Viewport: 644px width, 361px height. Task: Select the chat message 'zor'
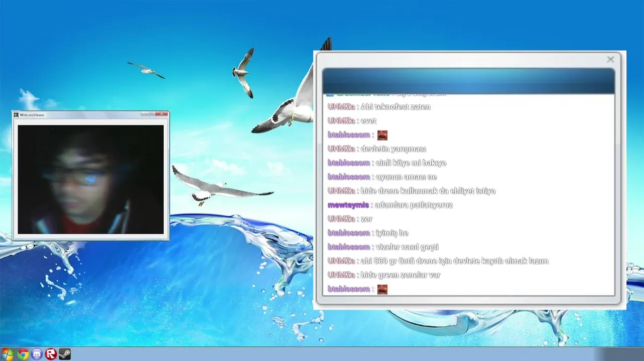coord(366,219)
